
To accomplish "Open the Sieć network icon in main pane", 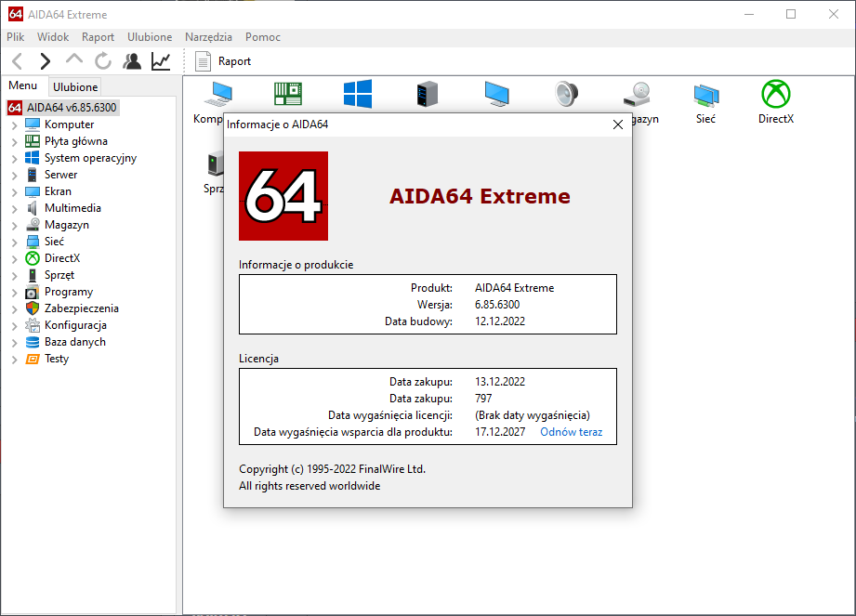I will click(x=705, y=96).
